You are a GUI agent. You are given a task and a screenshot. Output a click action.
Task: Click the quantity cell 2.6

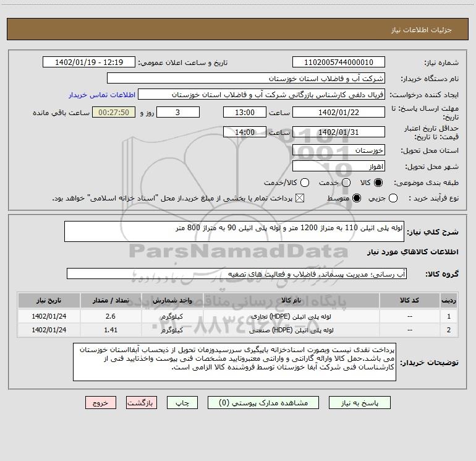pyautogui.click(x=111, y=316)
